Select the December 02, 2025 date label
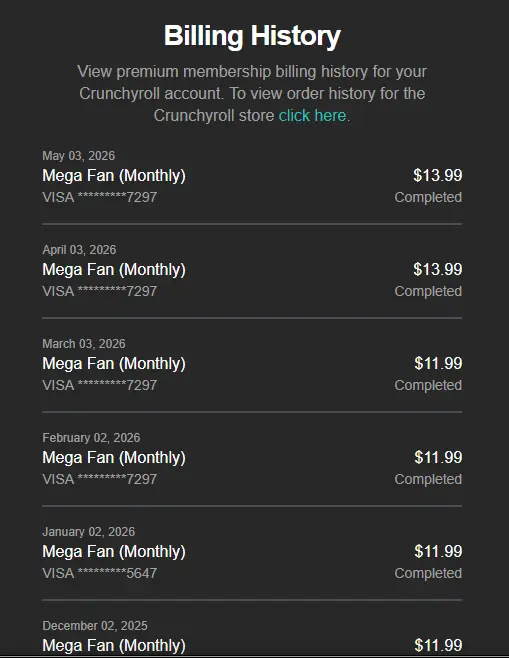The image size is (509, 658). pyautogui.click(x=95, y=626)
